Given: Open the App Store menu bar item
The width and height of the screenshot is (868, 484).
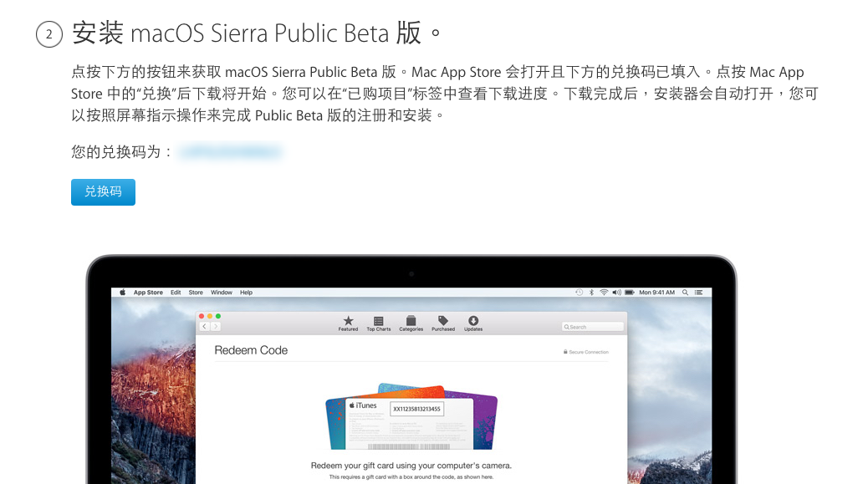Looking at the screenshot, I should (x=148, y=292).
